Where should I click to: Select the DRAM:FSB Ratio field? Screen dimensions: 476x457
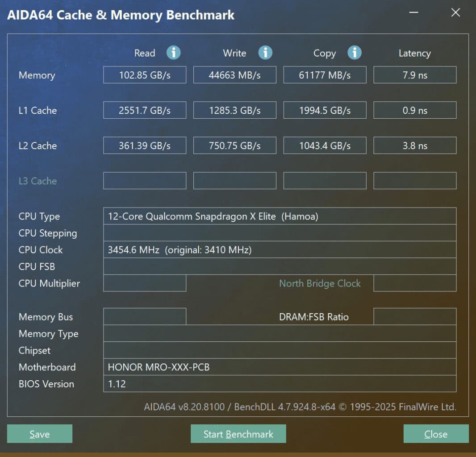414,317
